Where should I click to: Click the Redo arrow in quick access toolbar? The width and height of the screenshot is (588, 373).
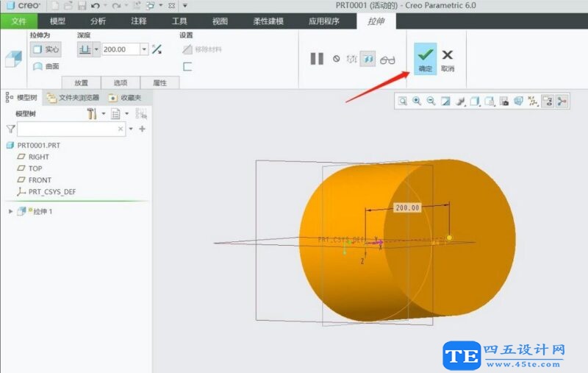[117, 6]
